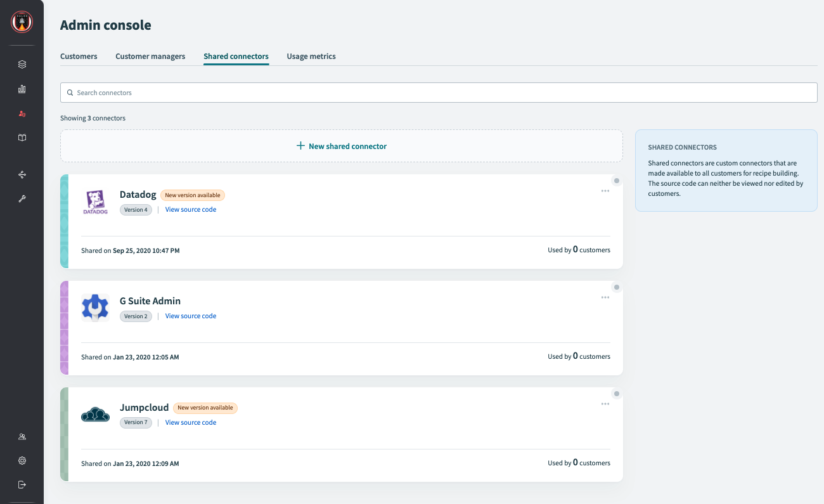
Task: Open the three-dot menu for G Suite Admin
Action: point(605,297)
